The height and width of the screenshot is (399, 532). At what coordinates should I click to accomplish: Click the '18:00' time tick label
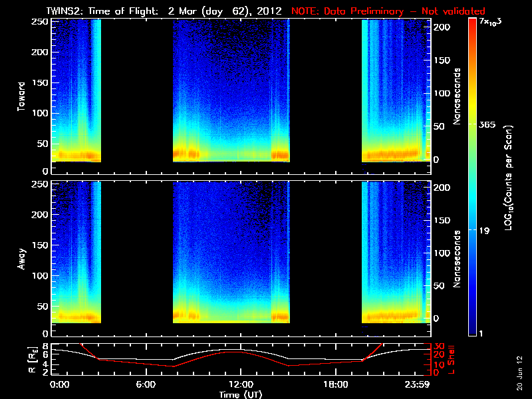(x=335, y=384)
